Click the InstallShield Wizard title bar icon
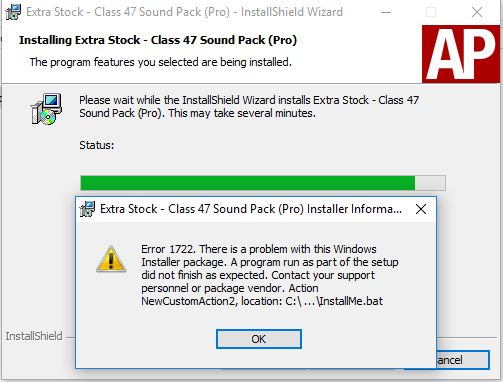 [x=14, y=12]
